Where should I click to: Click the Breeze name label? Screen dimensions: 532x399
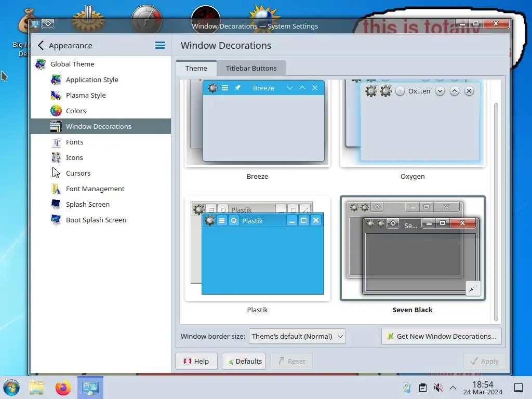tap(257, 177)
